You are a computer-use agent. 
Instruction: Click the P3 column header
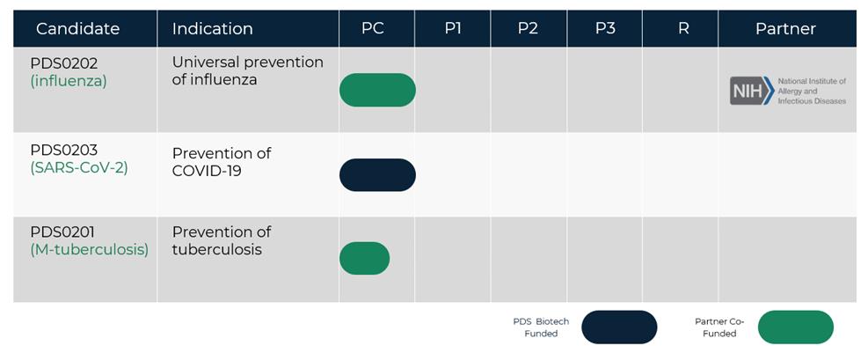coord(605,29)
